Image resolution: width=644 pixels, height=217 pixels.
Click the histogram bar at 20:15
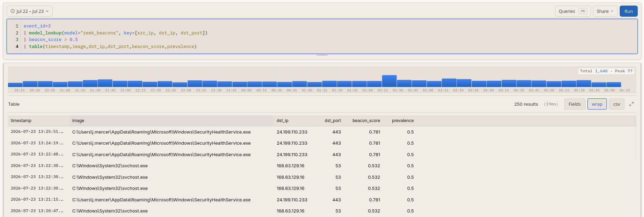tap(15, 85)
